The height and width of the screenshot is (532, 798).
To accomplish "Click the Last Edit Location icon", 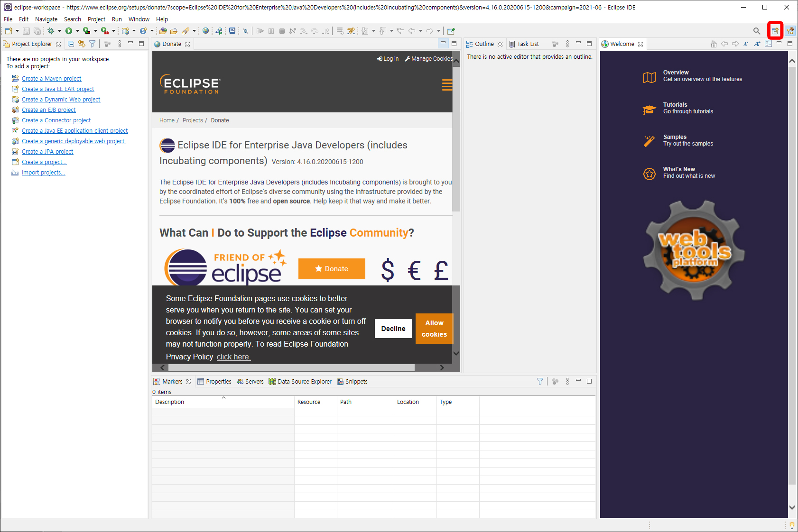I will coord(400,31).
